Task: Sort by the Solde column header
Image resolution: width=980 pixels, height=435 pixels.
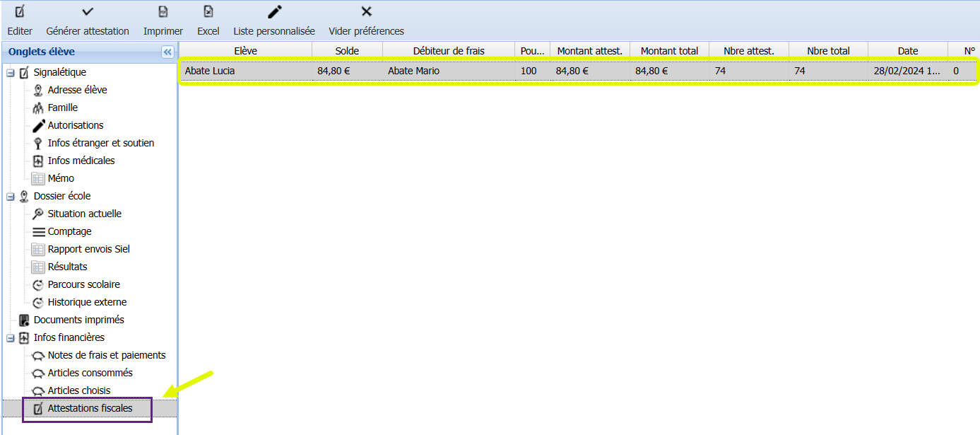Action: [x=347, y=51]
